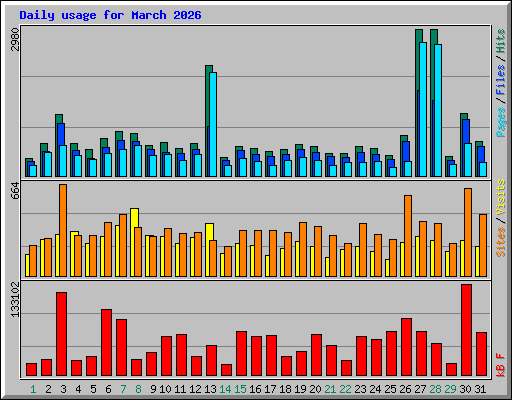The height and width of the screenshot is (400, 512).
Task: Click the red KB bar for day 3
Action: click(x=61, y=334)
